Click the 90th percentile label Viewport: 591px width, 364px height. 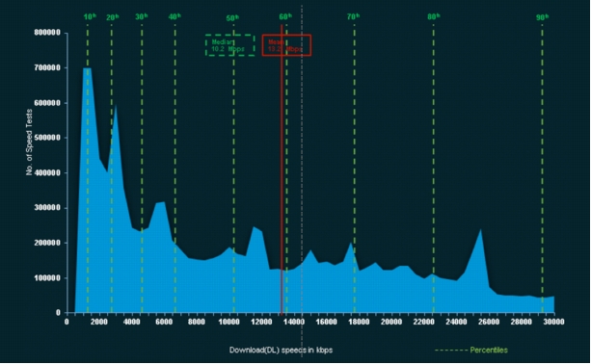pos(543,17)
